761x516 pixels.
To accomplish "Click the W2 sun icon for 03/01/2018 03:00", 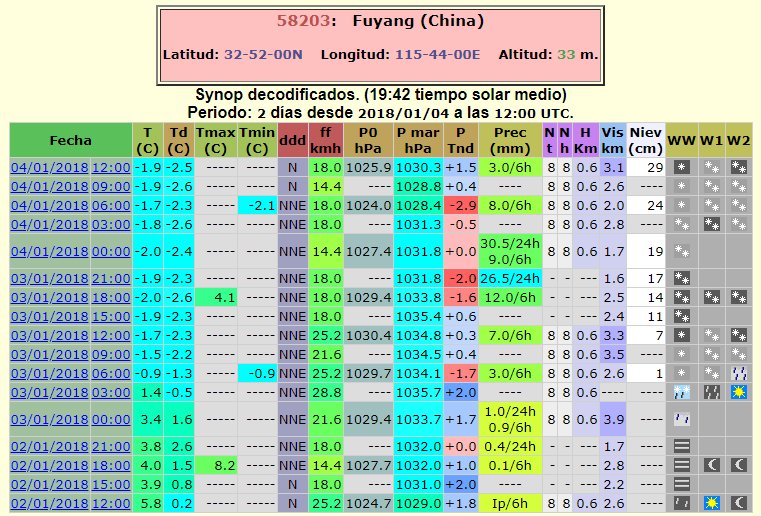I will [739, 391].
